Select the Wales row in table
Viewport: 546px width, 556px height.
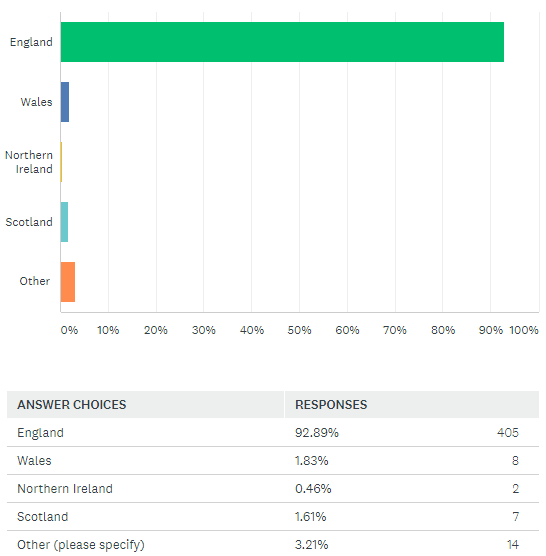click(x=273, y=461)
